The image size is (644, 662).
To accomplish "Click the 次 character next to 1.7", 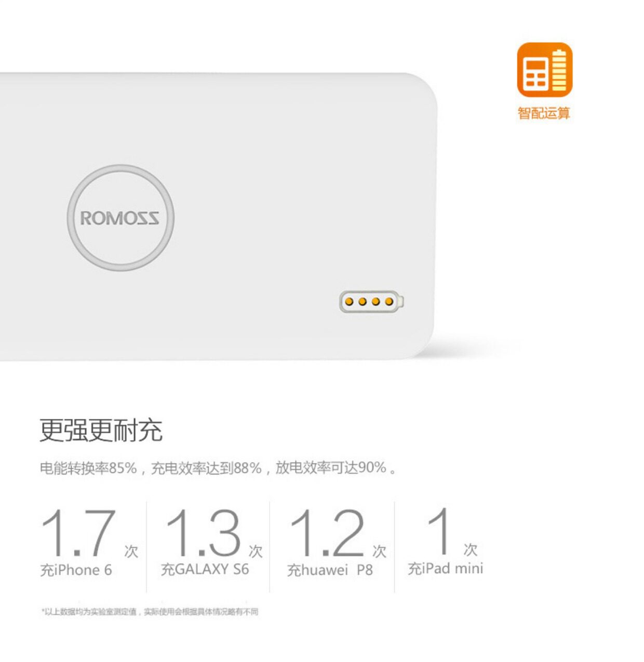I will (131, 551).
